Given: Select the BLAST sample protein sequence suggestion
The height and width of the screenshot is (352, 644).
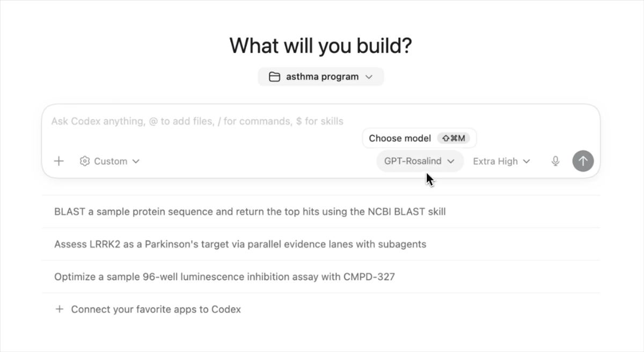Looking at the screenshot, I should [x=250, y=211].
